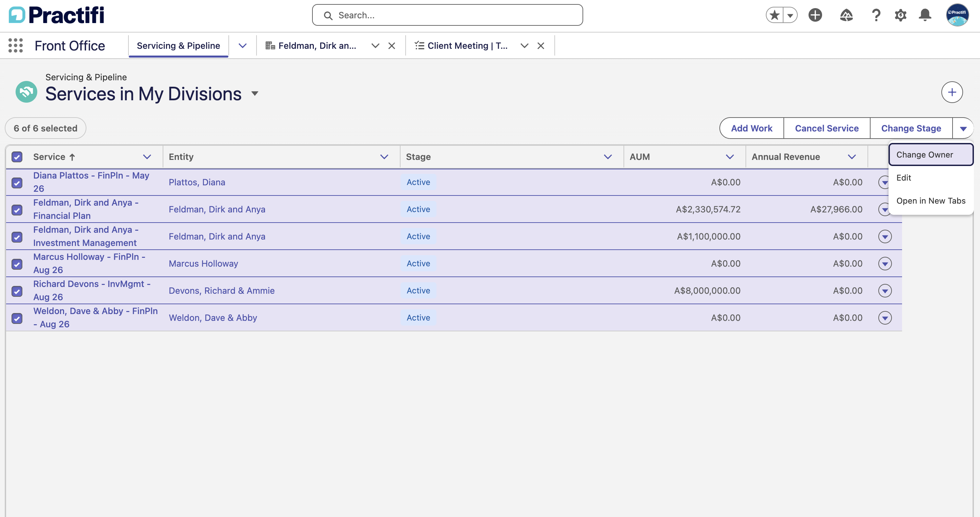This screenshot has width=980, height=517.
Task: Open Marcus Holloway - FinPln service
Action: coord(89,263)
